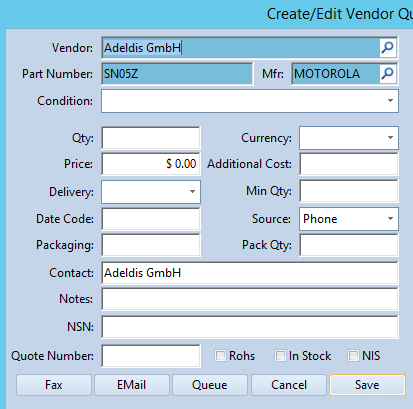
Task: Click into the Notes text field
Action: tap(250, 299)
